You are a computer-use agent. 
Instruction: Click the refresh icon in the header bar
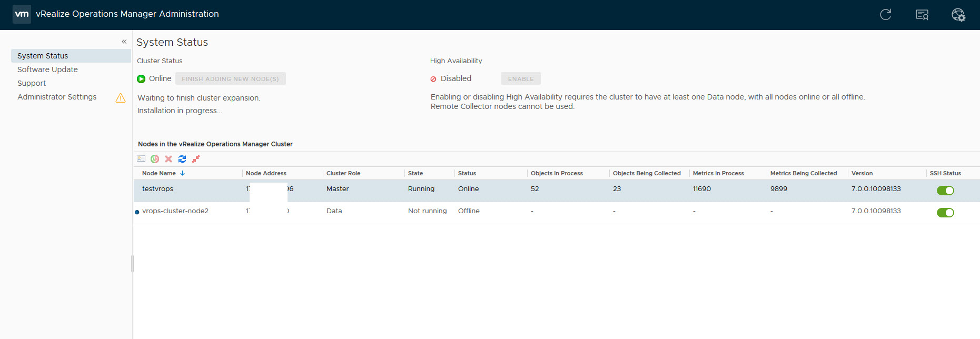coord(885,15)
